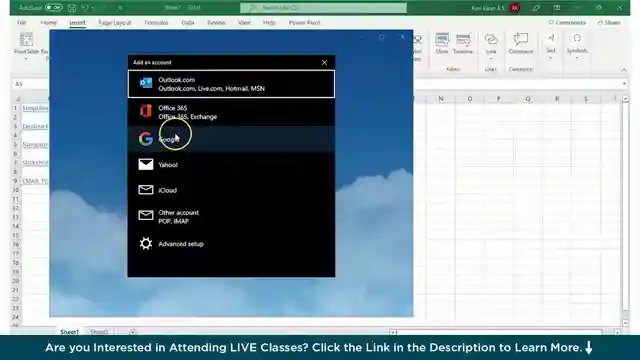Screen dimensions: 640x360
Task: Click the Slicer icon in ribbon
Action: (442, 43)
